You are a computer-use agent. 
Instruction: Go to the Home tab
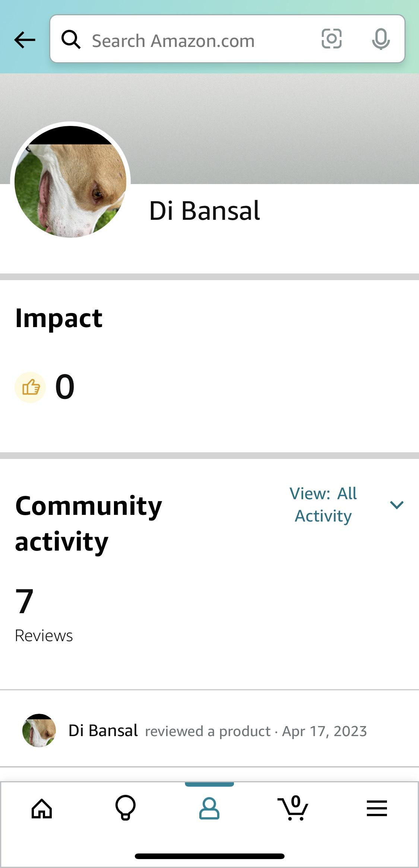(x=42, y=808)
